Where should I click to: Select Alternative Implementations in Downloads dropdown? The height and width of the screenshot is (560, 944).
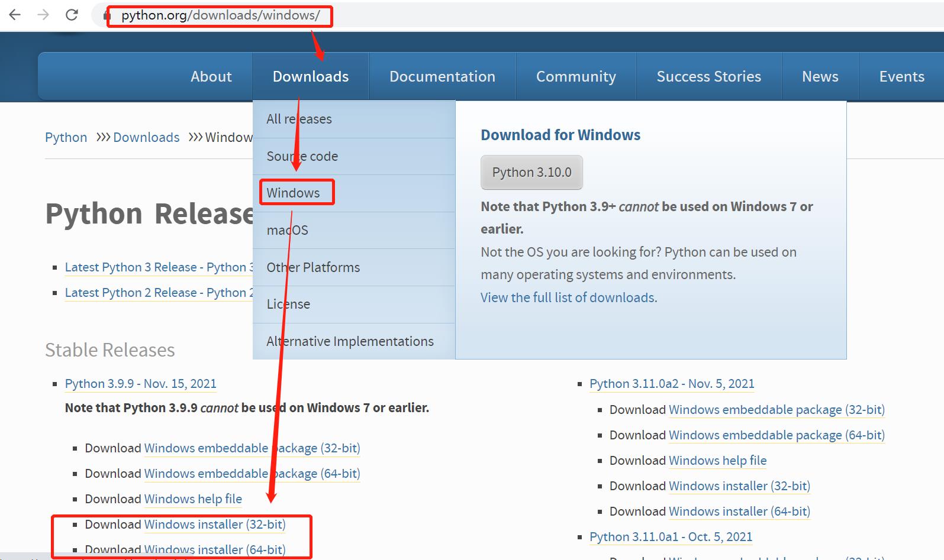point(354,341)
